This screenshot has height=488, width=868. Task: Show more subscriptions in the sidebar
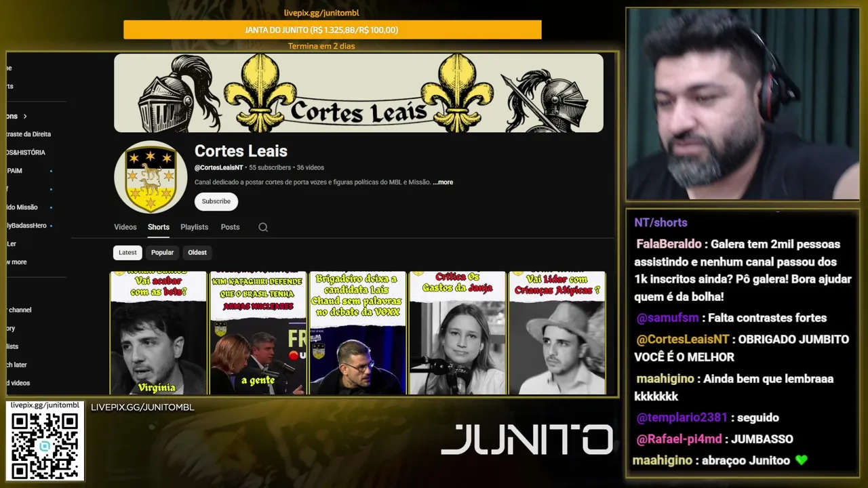pyautogui.click(x=16, y=262)
